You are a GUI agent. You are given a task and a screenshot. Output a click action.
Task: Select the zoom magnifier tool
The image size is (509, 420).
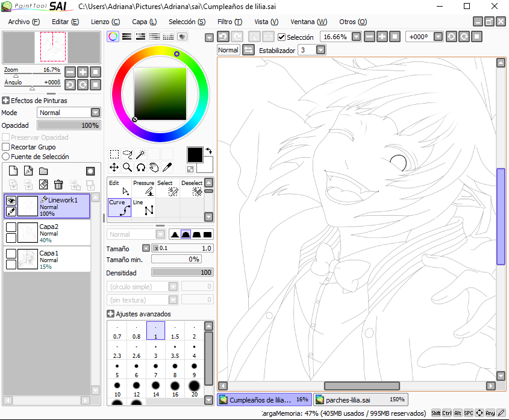128,168
